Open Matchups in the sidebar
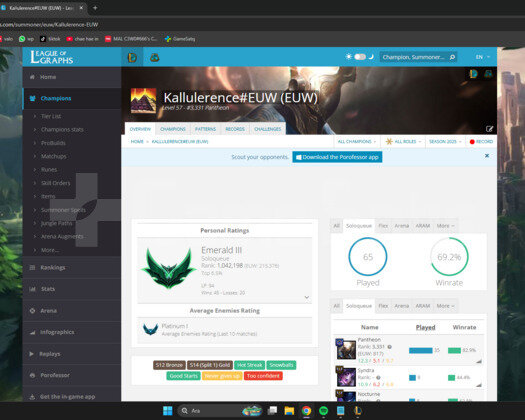 pos(54,156)
